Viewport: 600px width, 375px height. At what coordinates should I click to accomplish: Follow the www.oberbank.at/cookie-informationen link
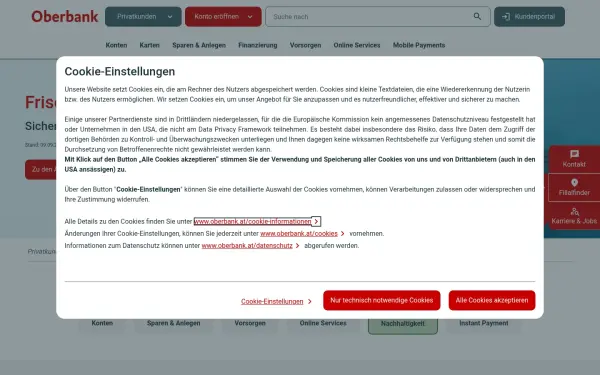tap(253, 222)
